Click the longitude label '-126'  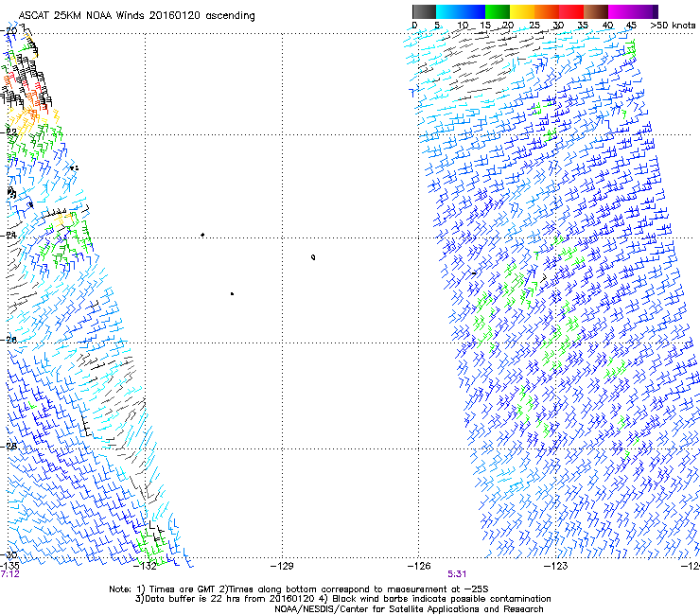(x=419, y=566)
